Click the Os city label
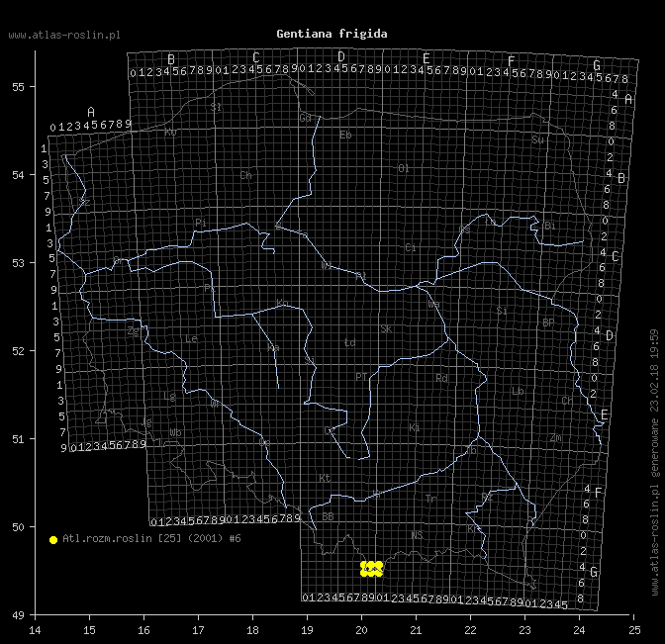The image size is (665, 644). [x=465, y=230]
